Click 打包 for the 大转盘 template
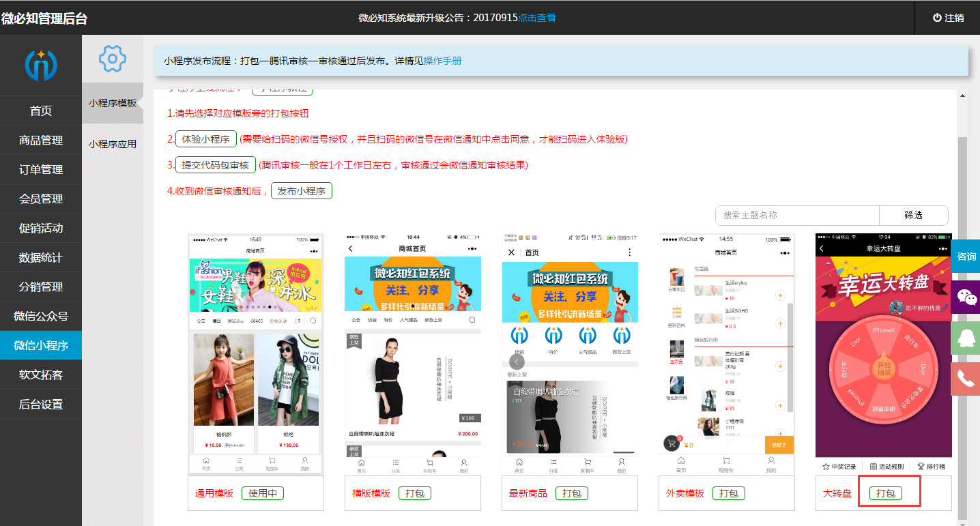980x526 pixels. (885, 493)
